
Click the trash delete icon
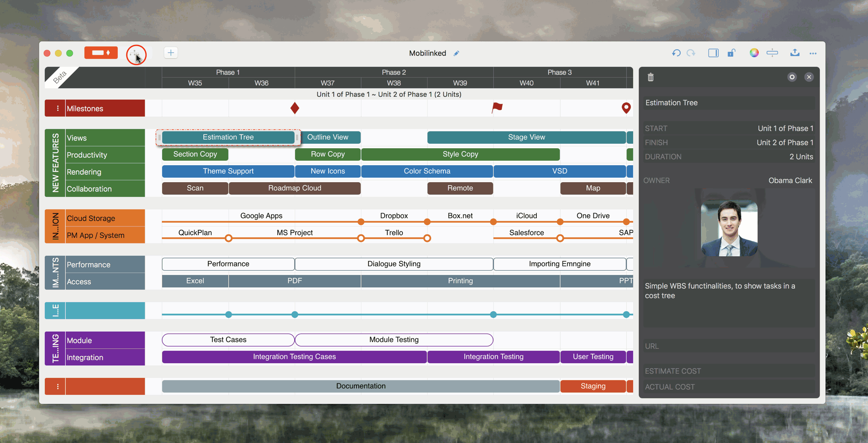pos(651,77)
